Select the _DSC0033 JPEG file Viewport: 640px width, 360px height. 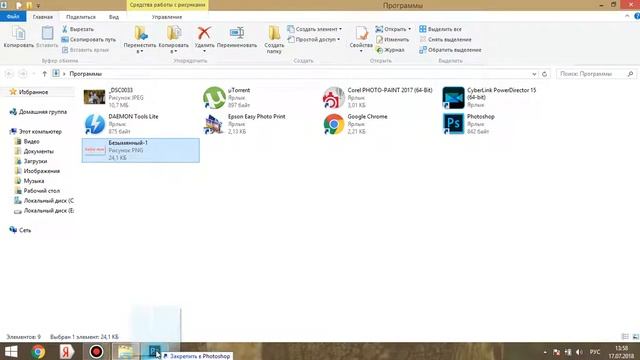click(141, 98)
